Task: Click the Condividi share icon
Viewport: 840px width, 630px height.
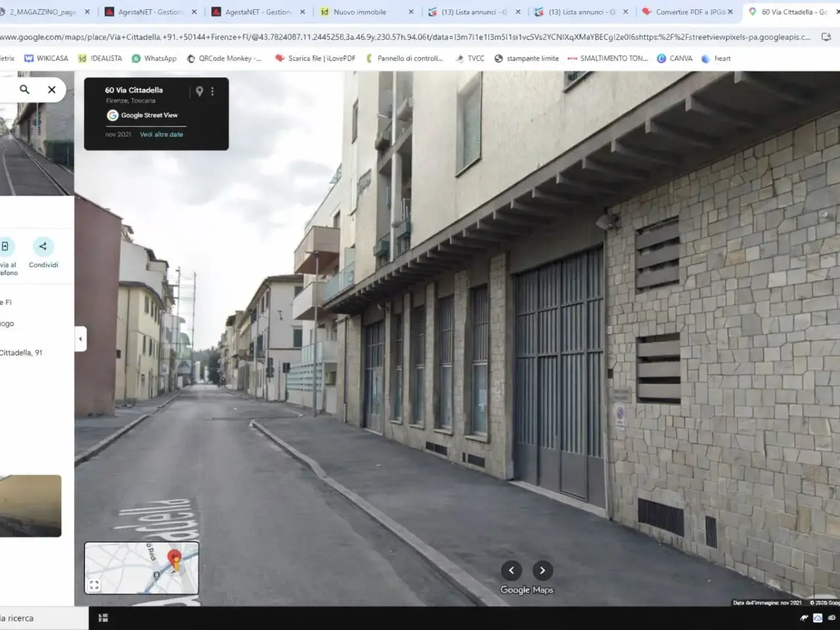Action: point(43,246)
